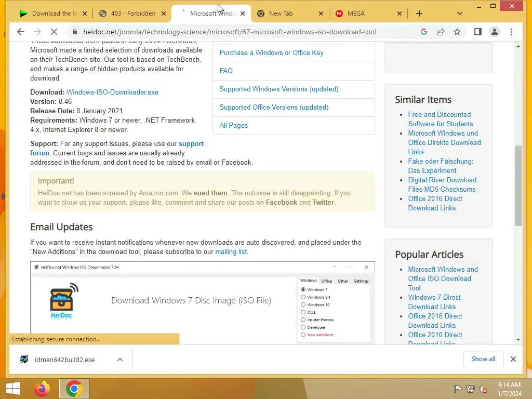Open the browser side panel icon
The width and height of the screenshot is (532, 399).
click(478, 32)
